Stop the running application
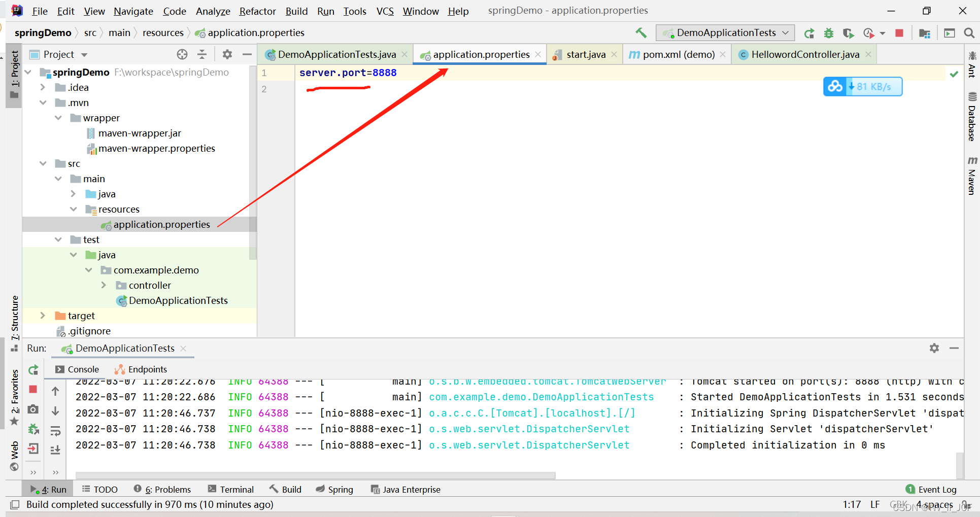The height and width of the screenshot is (517, 980). tap(899, 32)
